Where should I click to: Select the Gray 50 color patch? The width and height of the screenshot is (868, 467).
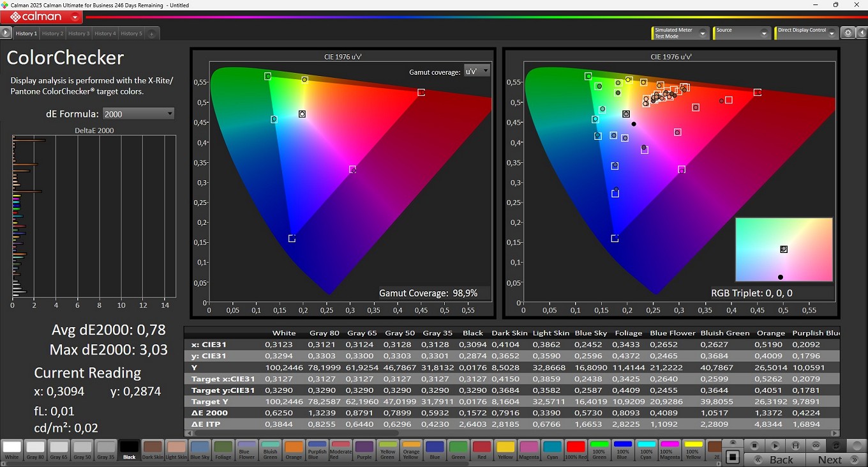click(82, 448)
